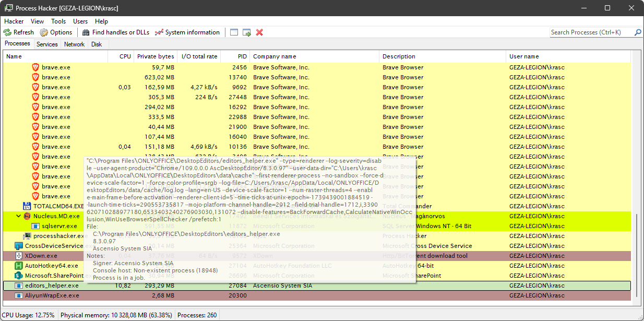This screenshot has width=644, height=321.
Task: Click the Nucleus.MD.exe process icon
Action: tap(27, 216)
